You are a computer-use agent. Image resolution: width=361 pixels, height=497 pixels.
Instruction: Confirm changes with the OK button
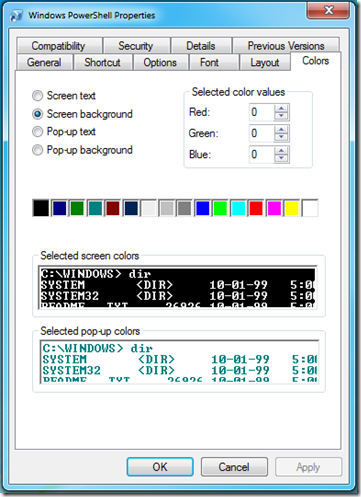tap(160, 467)
